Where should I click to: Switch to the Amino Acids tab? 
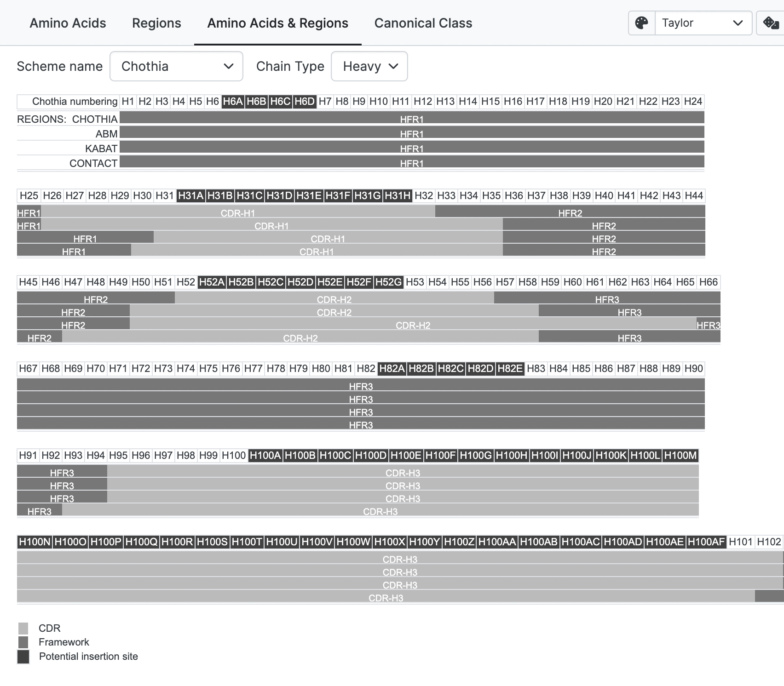tap(68, 23)
